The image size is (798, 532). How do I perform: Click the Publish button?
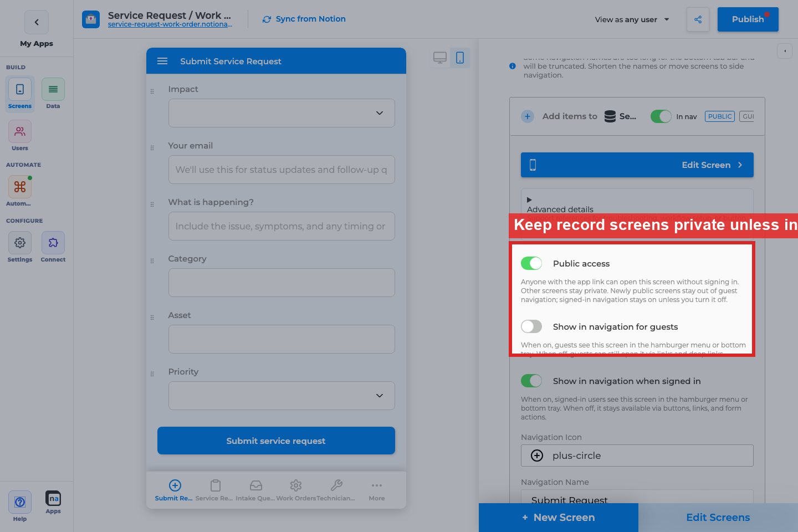748,19
